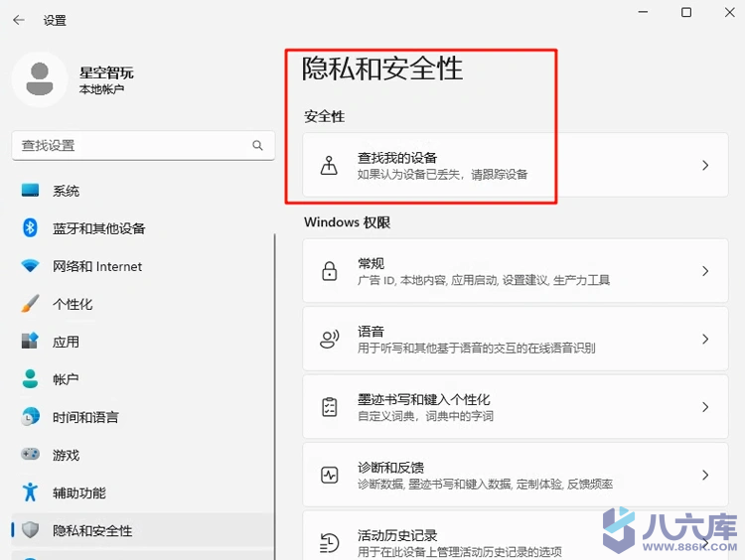The image size is (745, 560).
Task: Click in the 查找设置 search box
Action: click(143, 145)
